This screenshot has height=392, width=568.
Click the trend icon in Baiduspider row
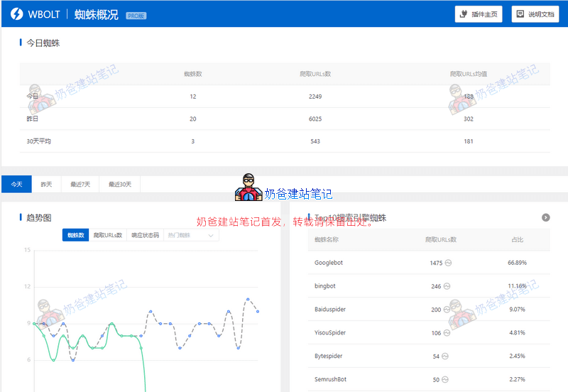447,310
